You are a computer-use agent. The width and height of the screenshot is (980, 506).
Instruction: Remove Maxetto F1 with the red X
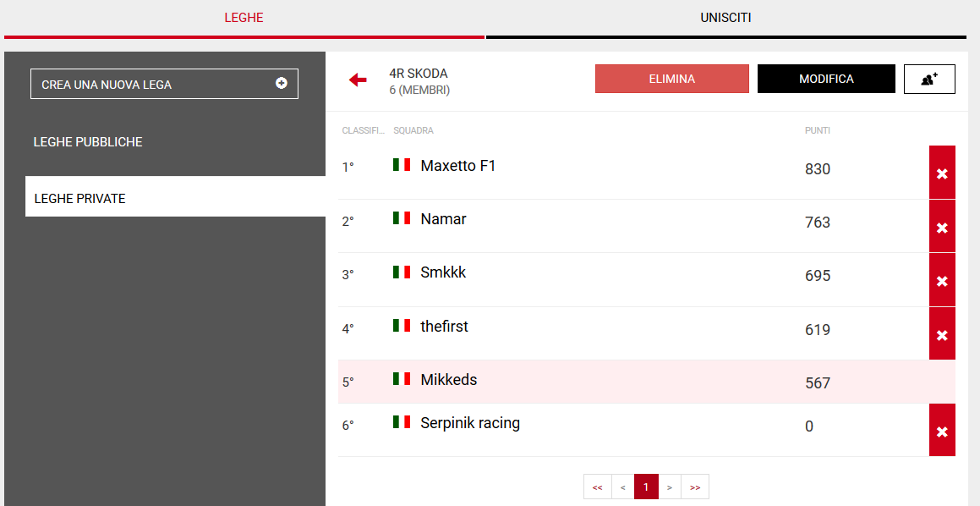942,173
